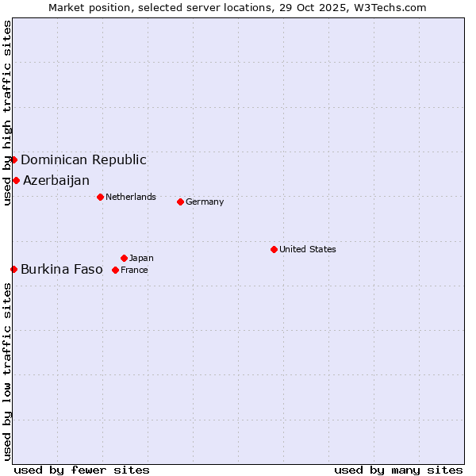Click the Dominican Republic red data point

coord(13,159)
